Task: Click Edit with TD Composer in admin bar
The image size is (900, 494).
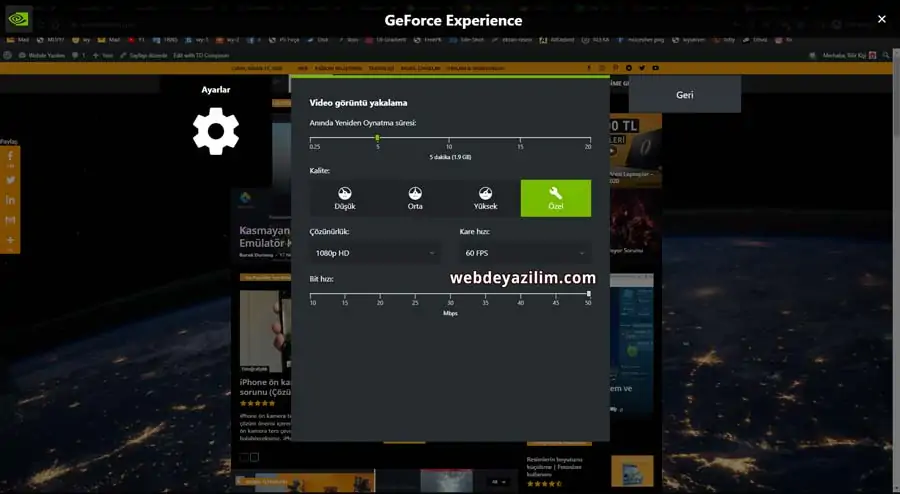Action: (201, 56)
